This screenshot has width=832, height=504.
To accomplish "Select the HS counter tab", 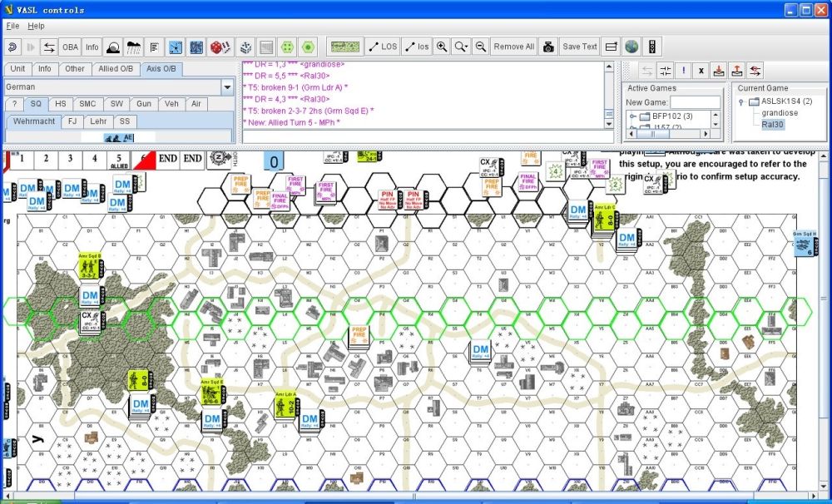I will click(x=61, y=104).
